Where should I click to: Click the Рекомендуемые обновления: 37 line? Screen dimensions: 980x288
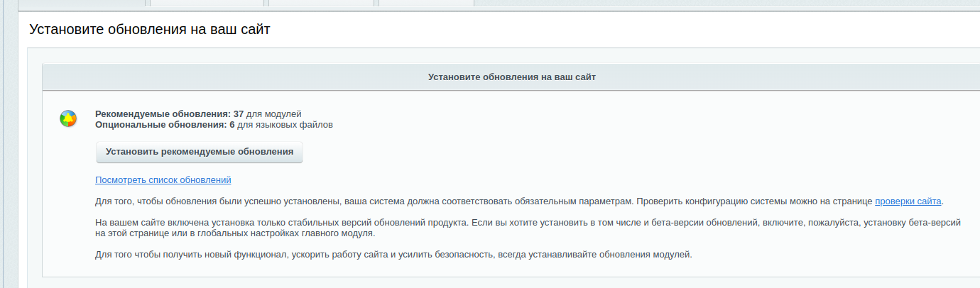[x=198, y=113]
